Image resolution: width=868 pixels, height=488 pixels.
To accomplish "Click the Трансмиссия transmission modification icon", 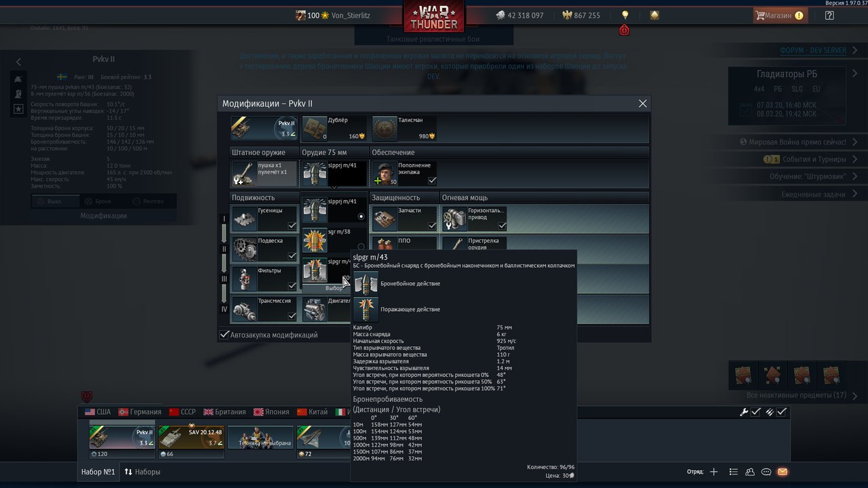I will pos(243,309).
